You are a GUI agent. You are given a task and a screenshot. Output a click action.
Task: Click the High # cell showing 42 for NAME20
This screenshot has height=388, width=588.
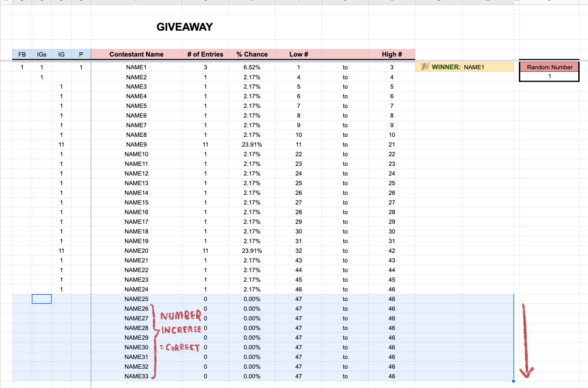(x=392, y=251)
